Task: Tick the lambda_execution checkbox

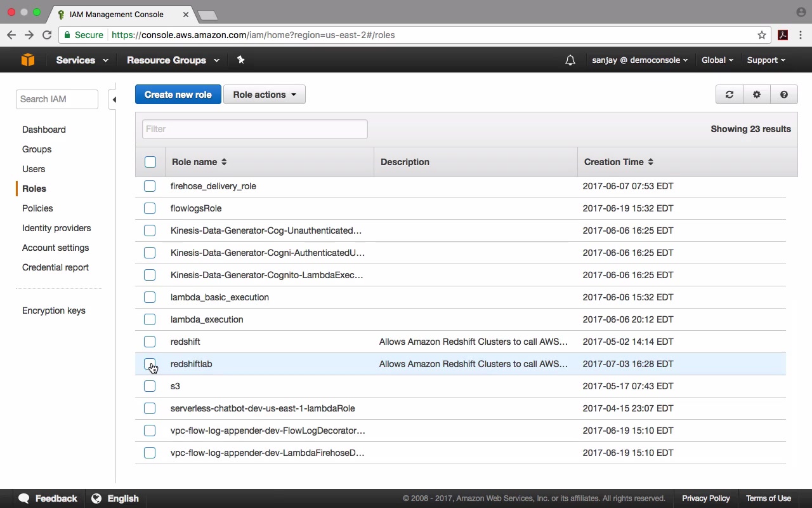Action: coord(150,319)
